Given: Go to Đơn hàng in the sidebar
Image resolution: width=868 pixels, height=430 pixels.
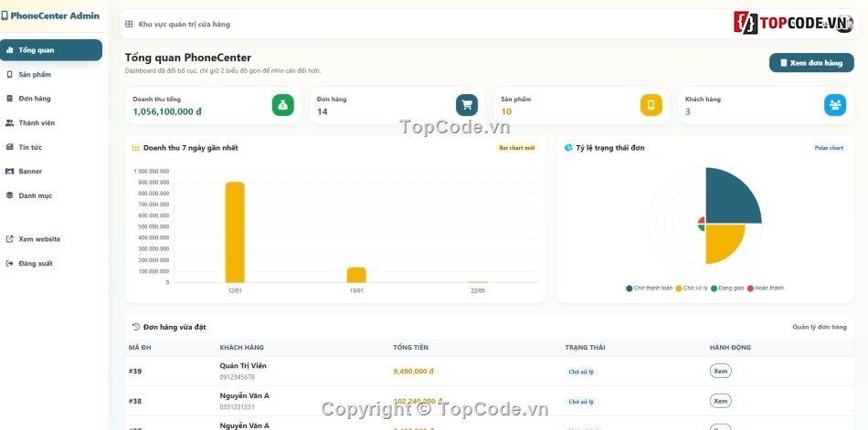Looking at the screenshot, I should click(51, 99).
